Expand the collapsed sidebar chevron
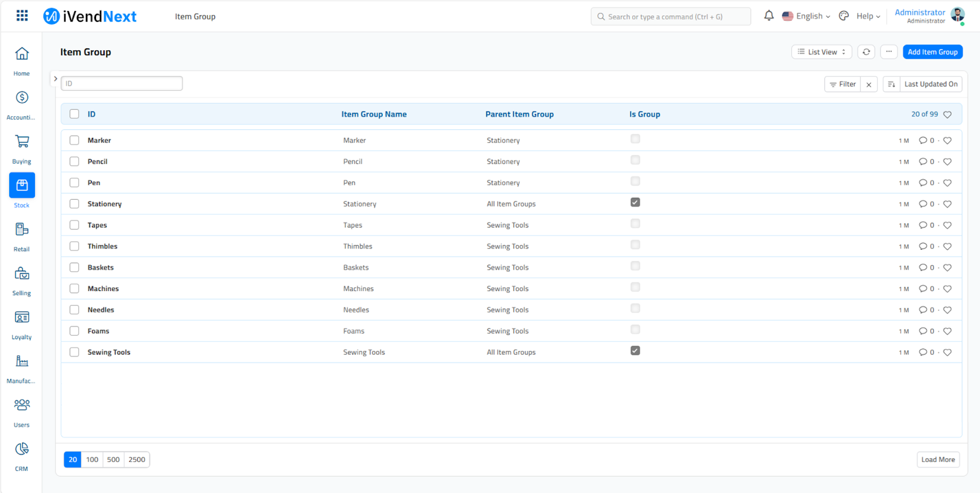The width and height of the screenshot is (980, 493). (55, 79)
